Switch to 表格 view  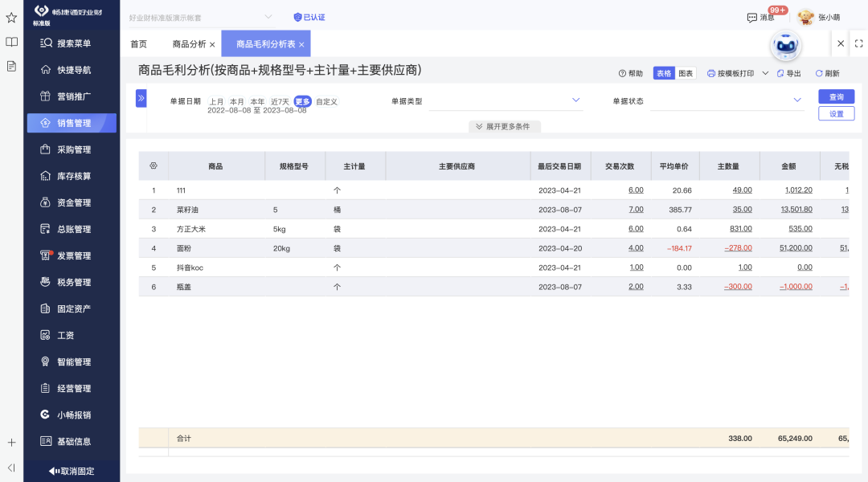(x=664, y=73)
